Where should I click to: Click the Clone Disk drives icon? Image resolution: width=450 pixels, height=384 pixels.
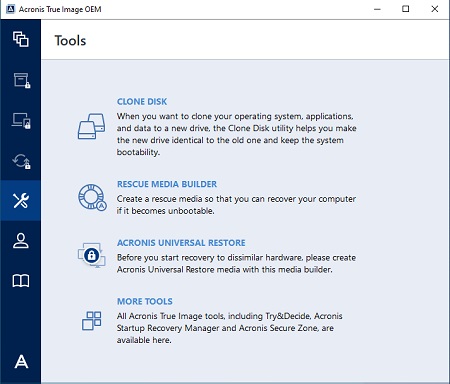pyautogui.click(x=91, y=126)
